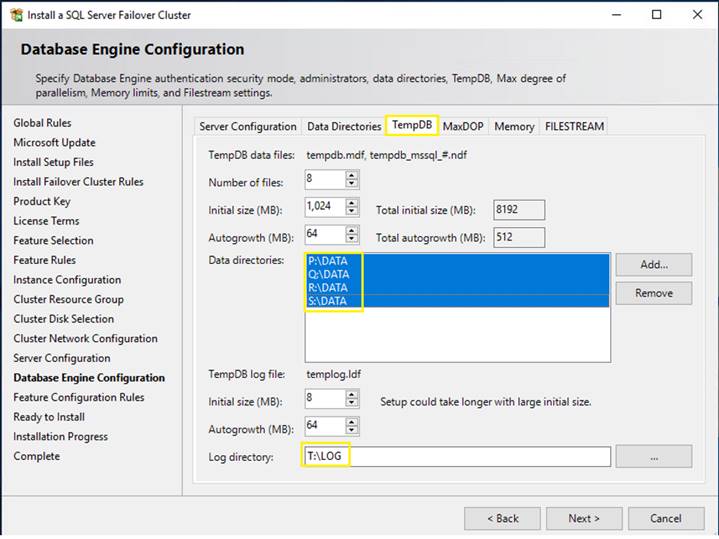Click the data files Initial size field

pos(325,207)
